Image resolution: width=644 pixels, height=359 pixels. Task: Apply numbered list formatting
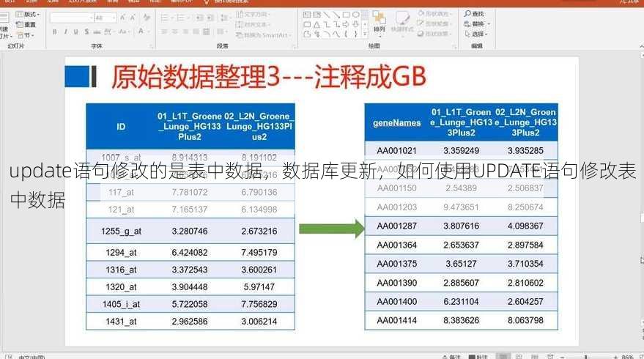[182, 18]
